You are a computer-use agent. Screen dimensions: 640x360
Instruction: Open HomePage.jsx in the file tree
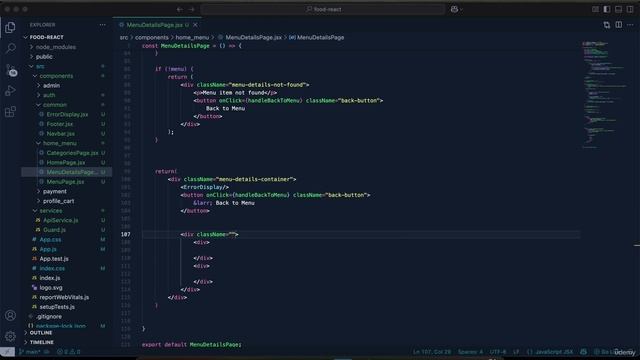pyautogui.click(x=65, y=162)
